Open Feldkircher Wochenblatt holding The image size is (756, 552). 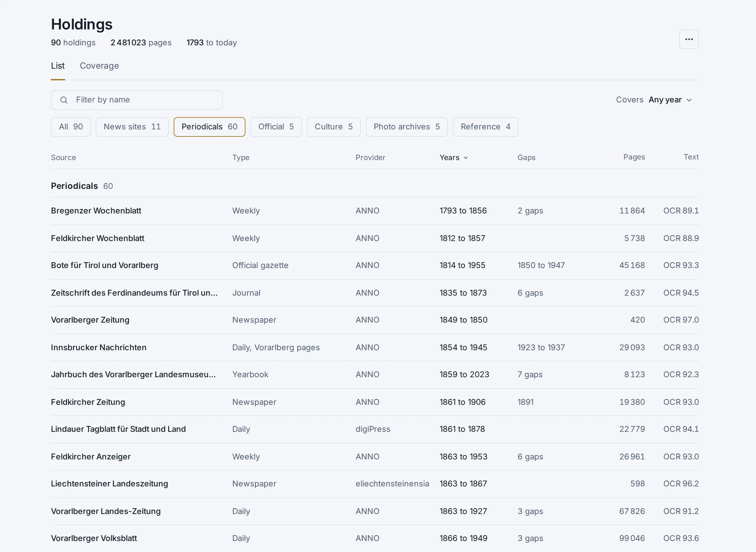point(375,238)
